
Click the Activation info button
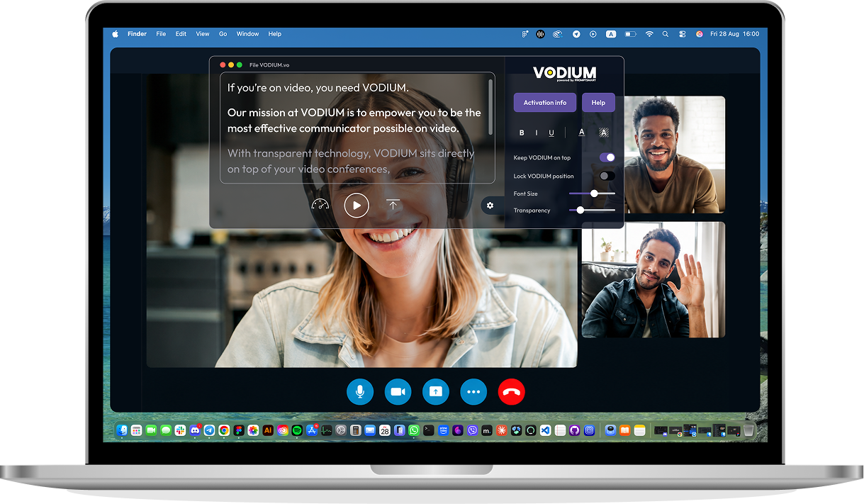(545, 103)
